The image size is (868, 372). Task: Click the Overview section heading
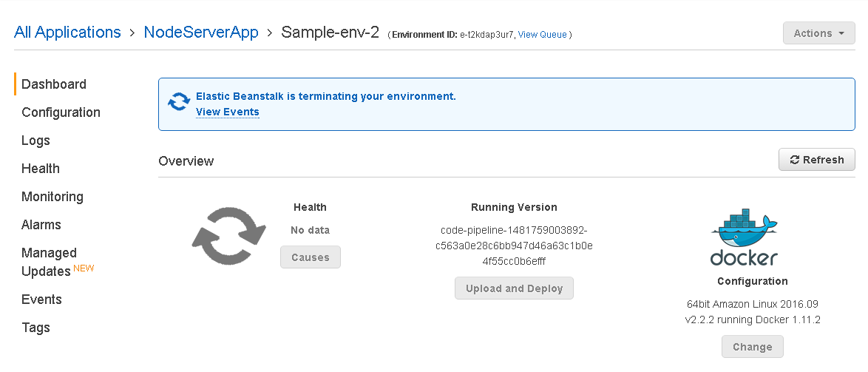pos(186,161)
